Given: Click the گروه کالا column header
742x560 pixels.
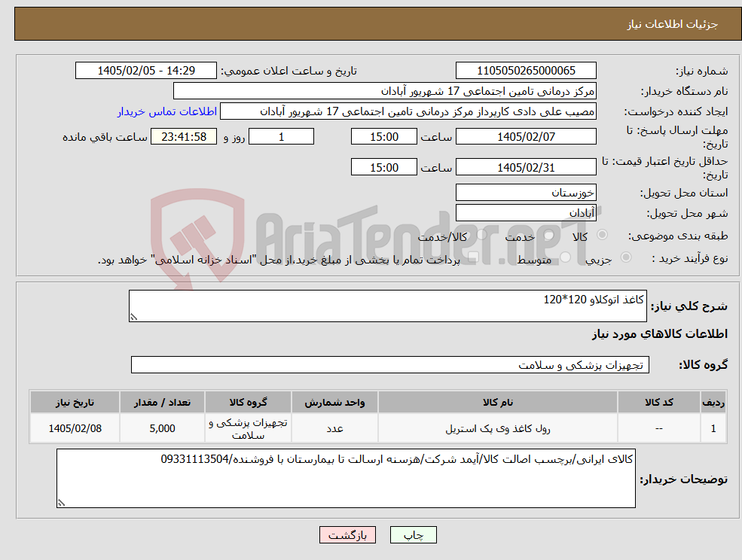Looking at the screenshot, I should click(x=248, y=402).
